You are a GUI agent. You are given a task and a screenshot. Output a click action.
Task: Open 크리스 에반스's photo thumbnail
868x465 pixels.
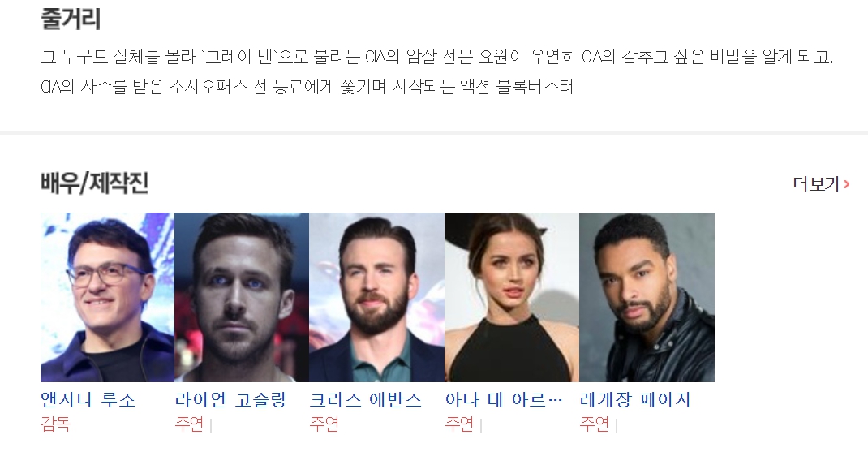coord(377,297)
